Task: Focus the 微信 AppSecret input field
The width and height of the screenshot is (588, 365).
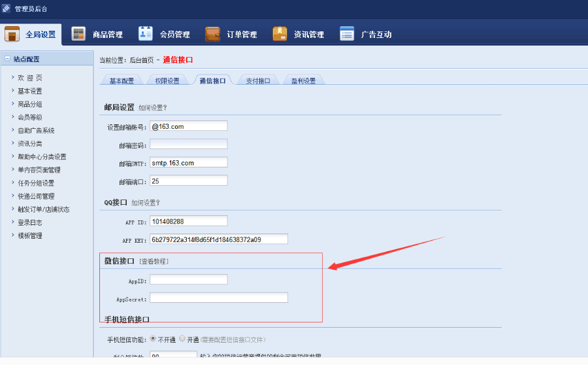Action: [219, 298]
